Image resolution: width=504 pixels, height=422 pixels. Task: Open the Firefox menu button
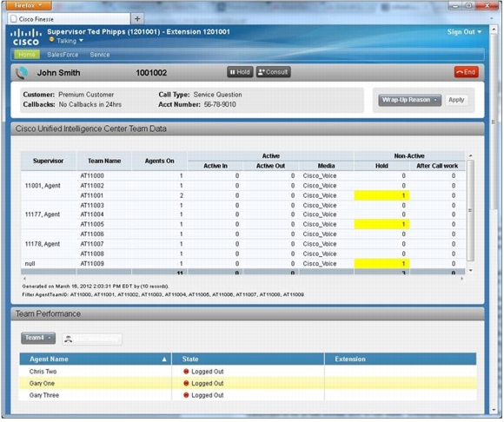29,5
